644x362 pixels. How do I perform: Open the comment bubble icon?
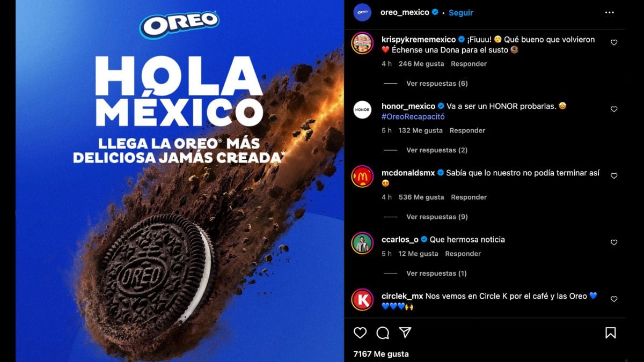coord(383,333)
